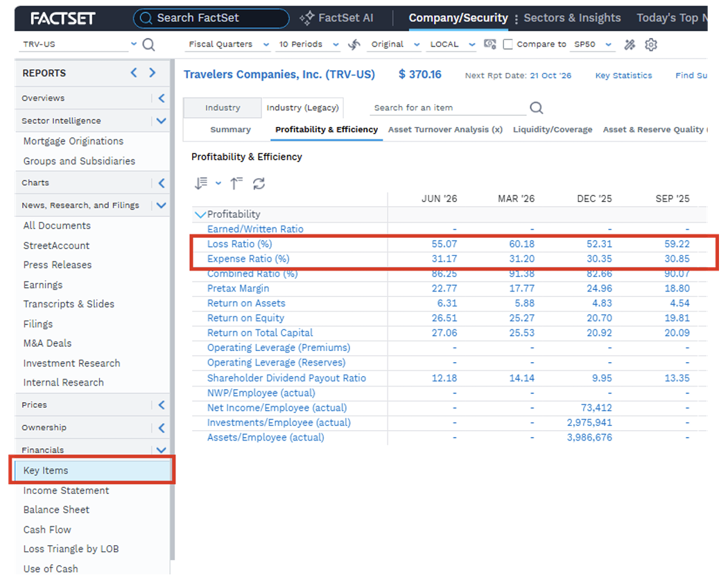Open the format tools wand icon
Screen dimensions: 728x582
coord(630,44)
